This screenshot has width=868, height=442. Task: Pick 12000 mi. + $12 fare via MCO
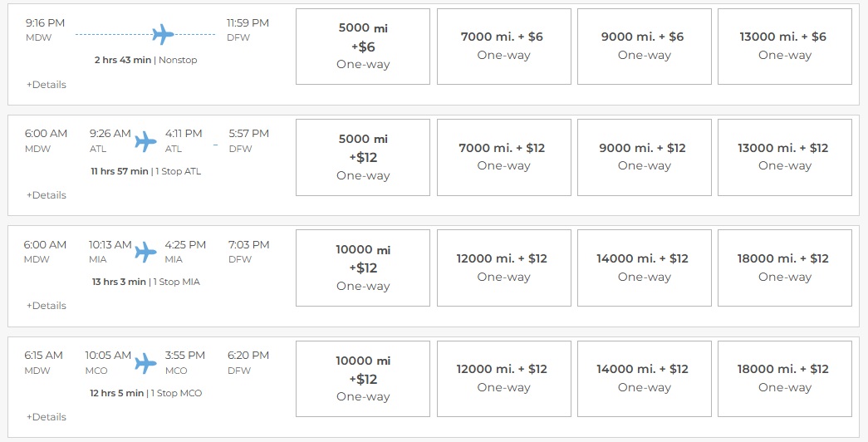503,378
